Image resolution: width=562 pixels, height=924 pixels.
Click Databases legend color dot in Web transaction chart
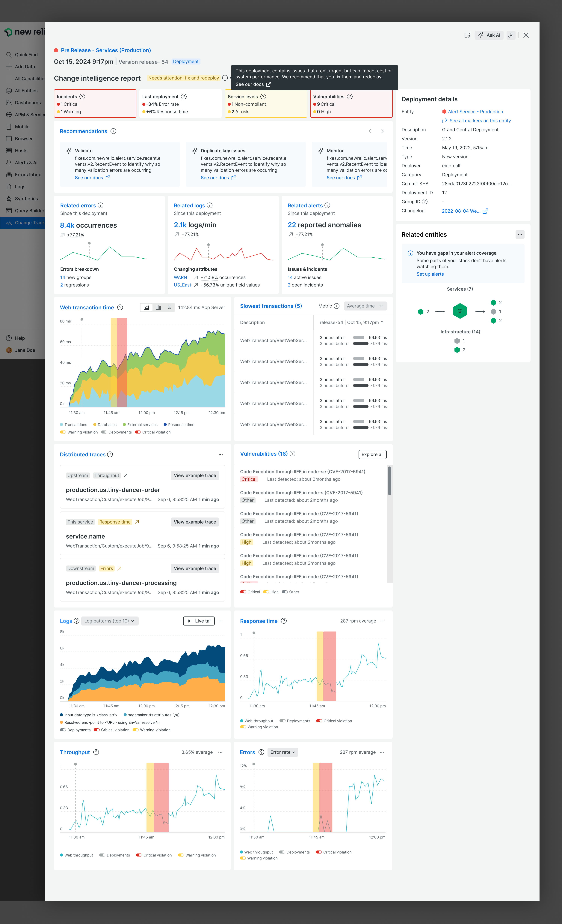95,425
